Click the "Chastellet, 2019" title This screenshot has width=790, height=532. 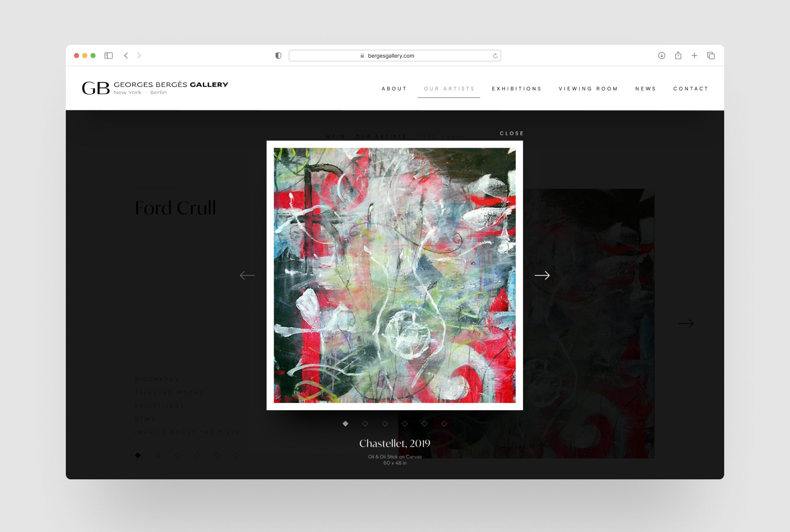point(395,443)
